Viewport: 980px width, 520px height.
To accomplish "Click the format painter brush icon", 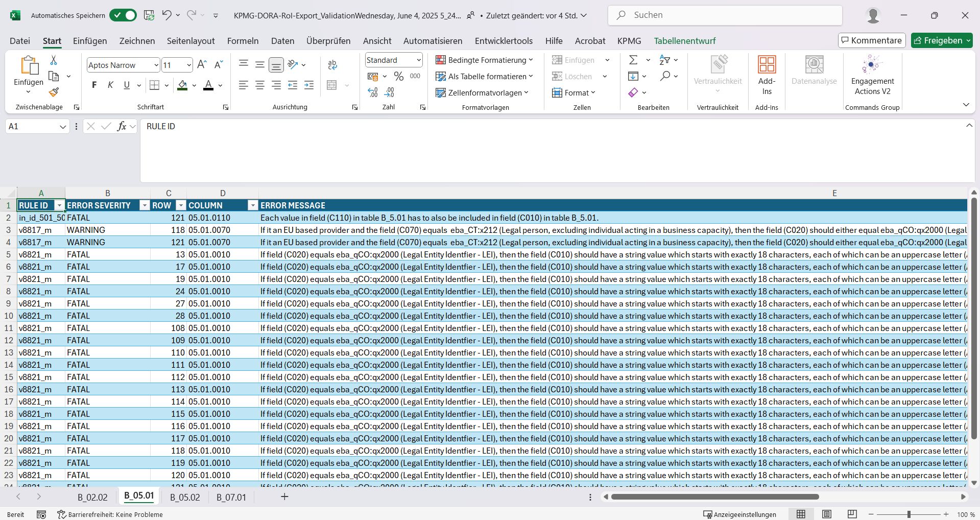I will (54, 92).
